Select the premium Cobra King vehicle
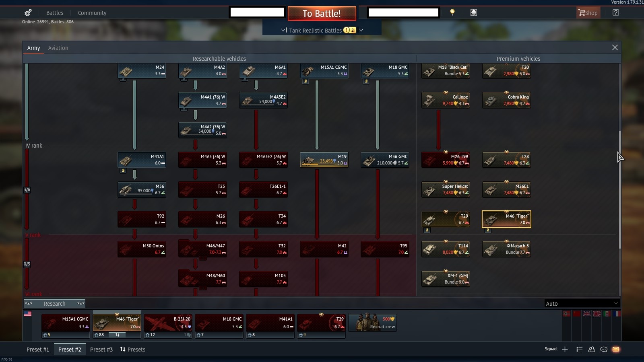 506,101
